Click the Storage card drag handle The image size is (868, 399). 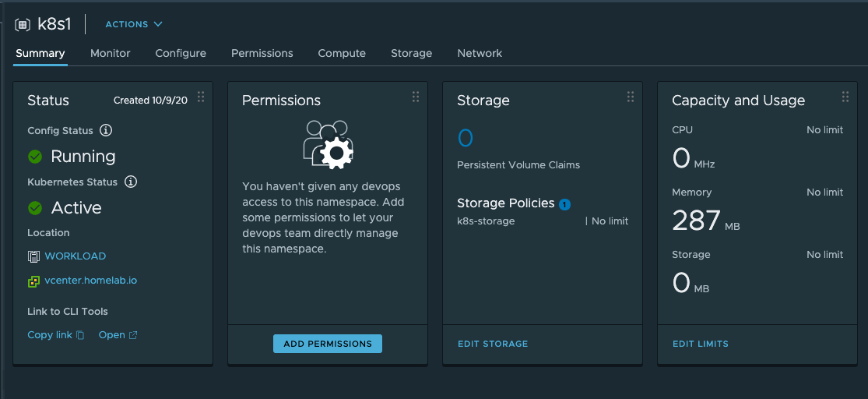click(x=631, y=97)
